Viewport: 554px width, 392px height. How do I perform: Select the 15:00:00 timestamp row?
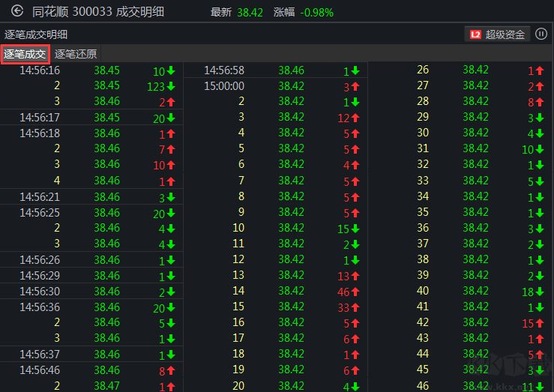tap(224, 85)
